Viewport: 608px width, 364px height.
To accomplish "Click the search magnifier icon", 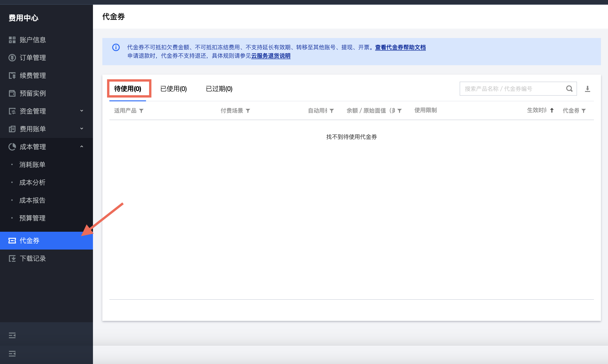I will point(569,89).
